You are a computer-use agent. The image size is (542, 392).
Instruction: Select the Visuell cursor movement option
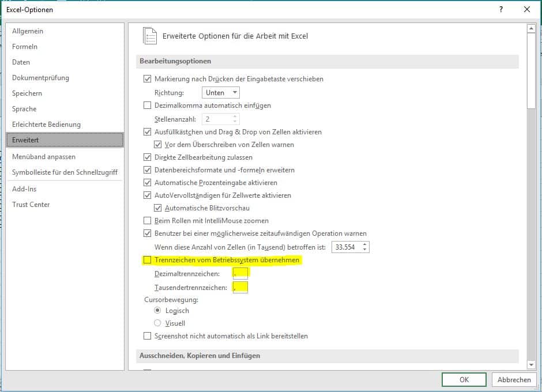click(x=157, y=323)
